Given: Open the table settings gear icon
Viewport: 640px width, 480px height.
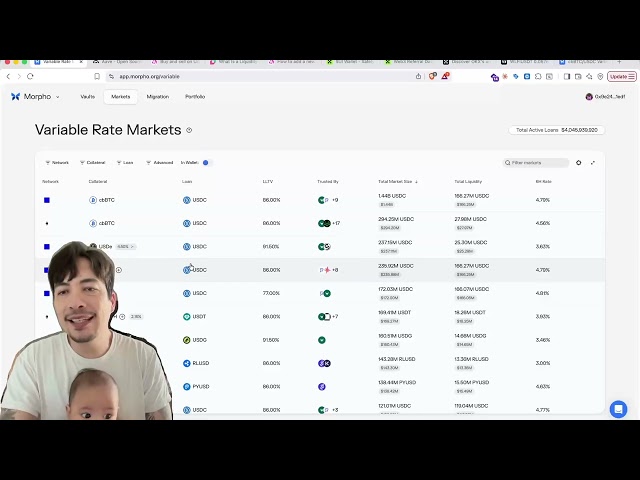Looking at the screenshot, I should [x=578, y=162].
